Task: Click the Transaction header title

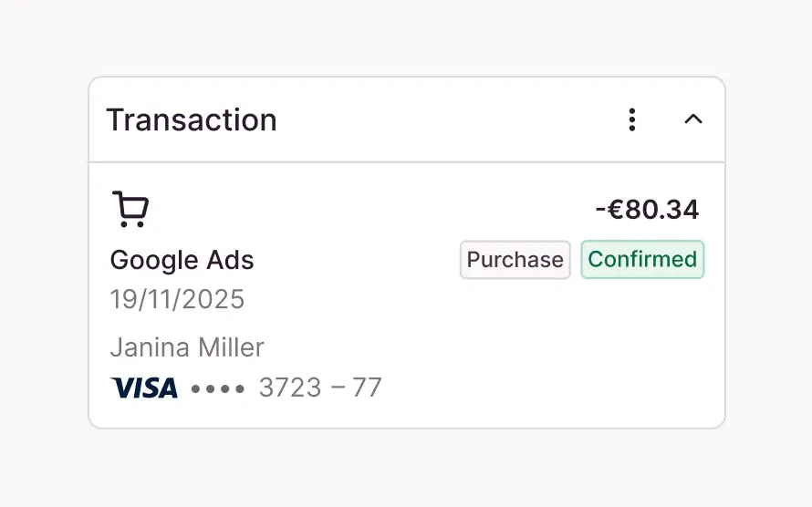Action: click(x=192, y=120)
